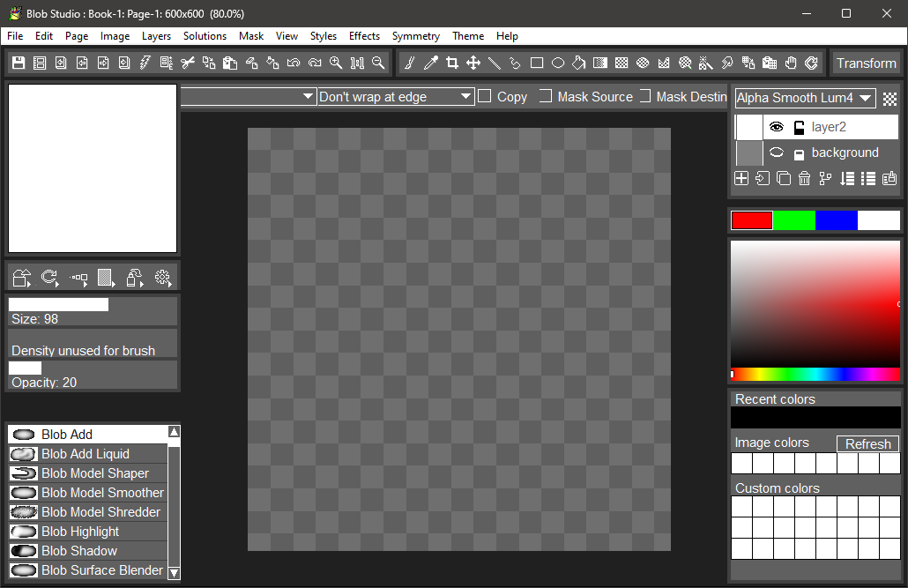Check the Mask Source option
The image size is (908, 588).
pos(545,96)
